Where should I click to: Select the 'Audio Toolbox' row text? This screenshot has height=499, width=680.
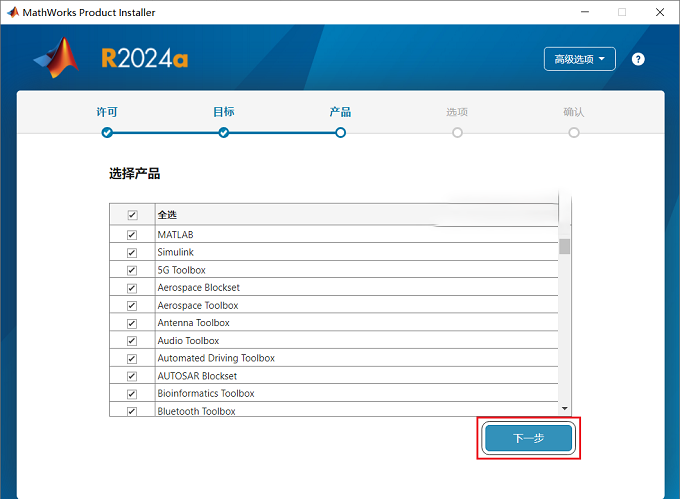188,341
